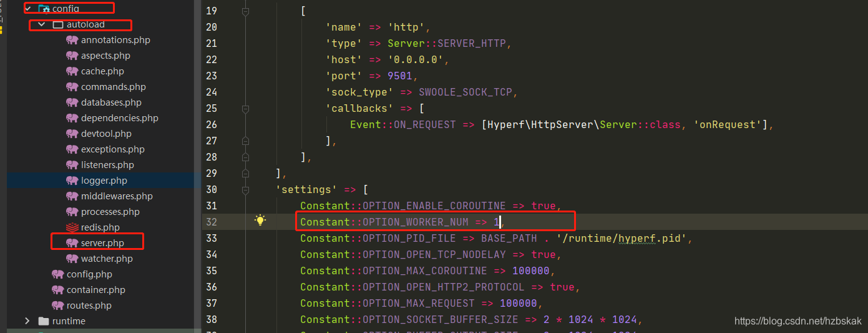Click on 'onRequest' string

click(727, 124)
